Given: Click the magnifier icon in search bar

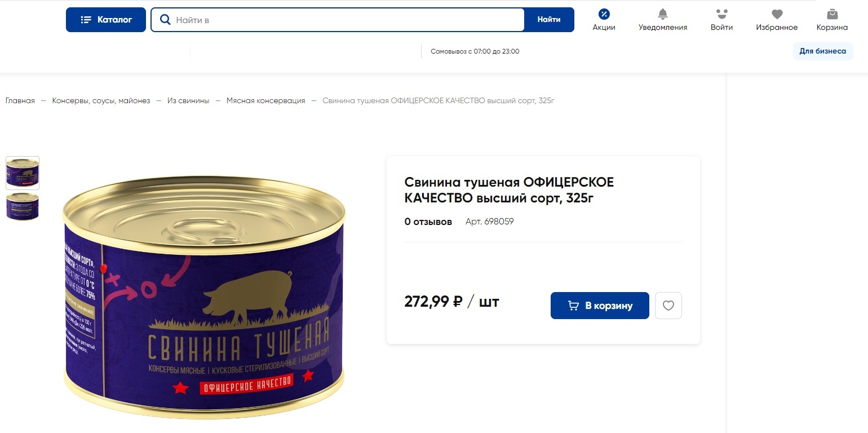Looking at the screenshot, I should pyautogui.click(x=165, y=20).
